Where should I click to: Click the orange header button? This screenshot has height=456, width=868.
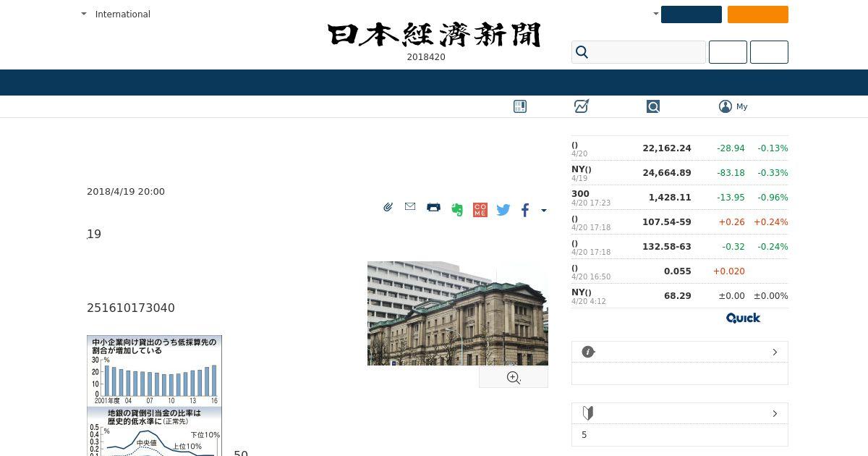(x=758, y=14)
